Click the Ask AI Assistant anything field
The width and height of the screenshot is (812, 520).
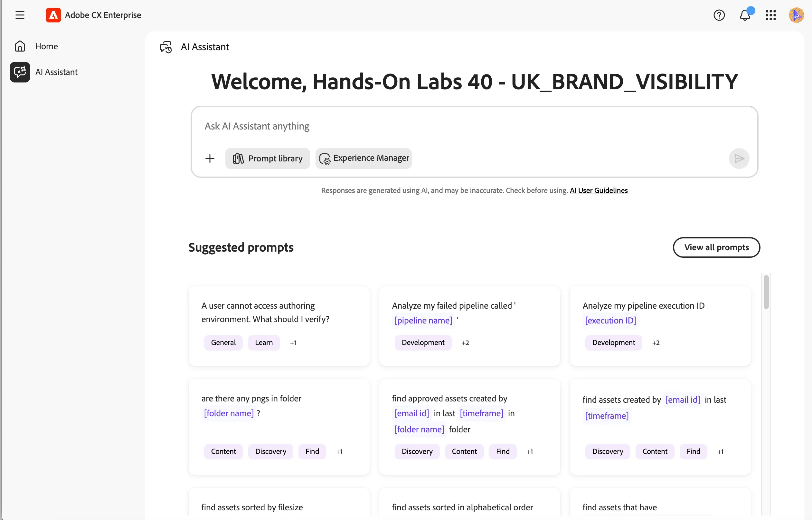[474, 126]
